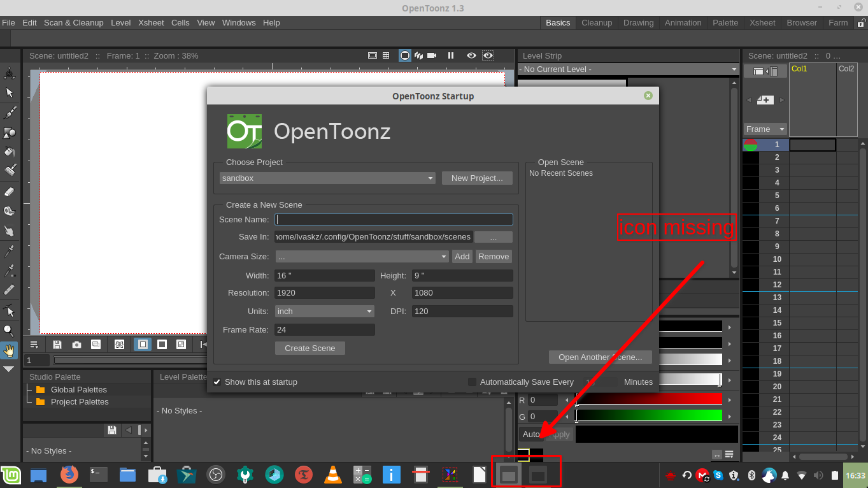The width and height of the screenshot is (868, 488).
Task: Toggle checkered background button in viewer bar
Action: pyautogui.click(x=181, y=345)
